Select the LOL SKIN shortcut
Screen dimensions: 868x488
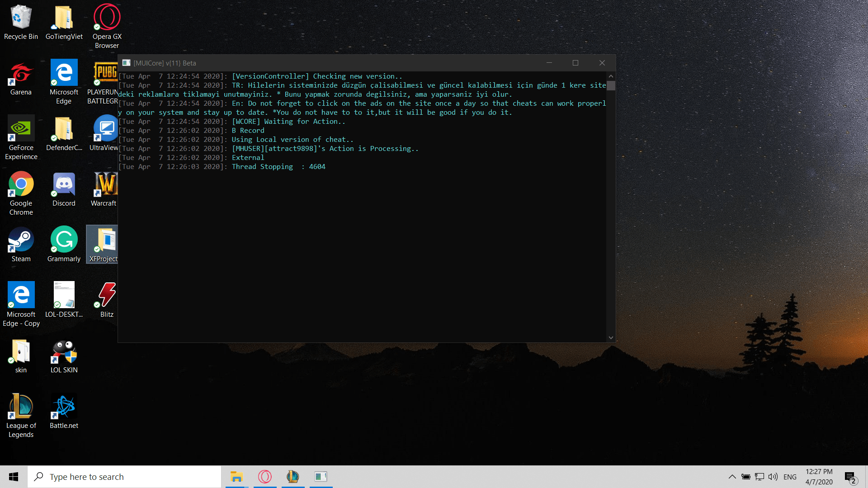(64, 356)
